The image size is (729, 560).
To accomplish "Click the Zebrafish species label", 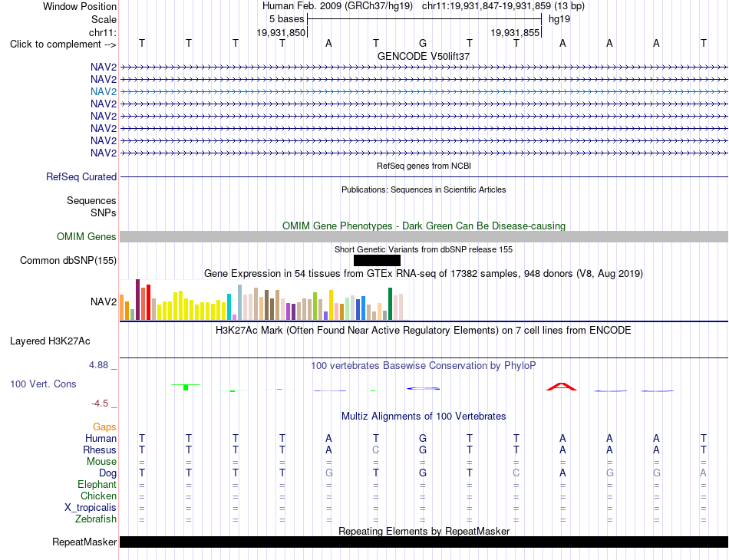I will click(96, 519).
